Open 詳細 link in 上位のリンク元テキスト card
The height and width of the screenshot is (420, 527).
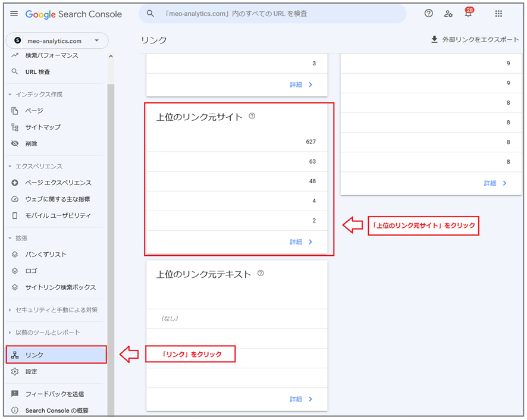click(x=301, y=399)
